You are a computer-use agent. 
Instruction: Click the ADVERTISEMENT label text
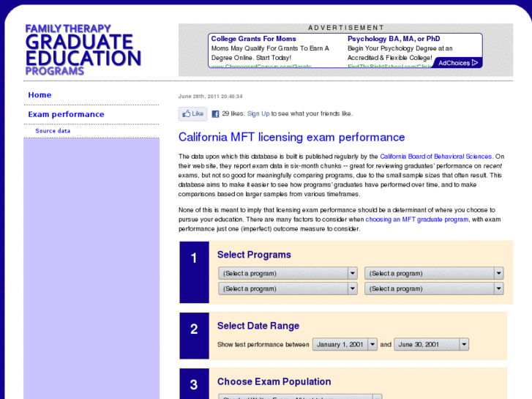pos(346,28)
